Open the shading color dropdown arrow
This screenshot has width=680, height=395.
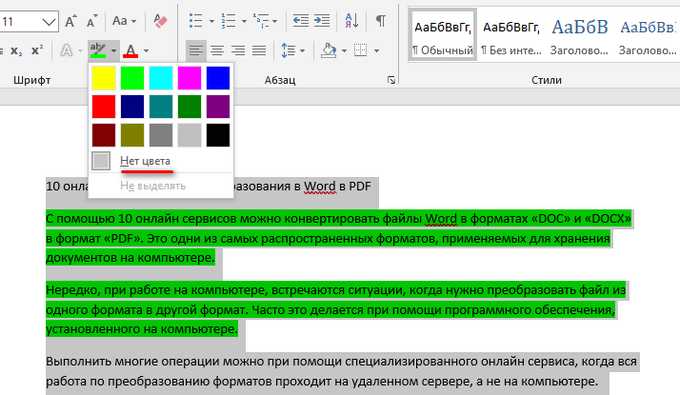click(x=344, y=51)
